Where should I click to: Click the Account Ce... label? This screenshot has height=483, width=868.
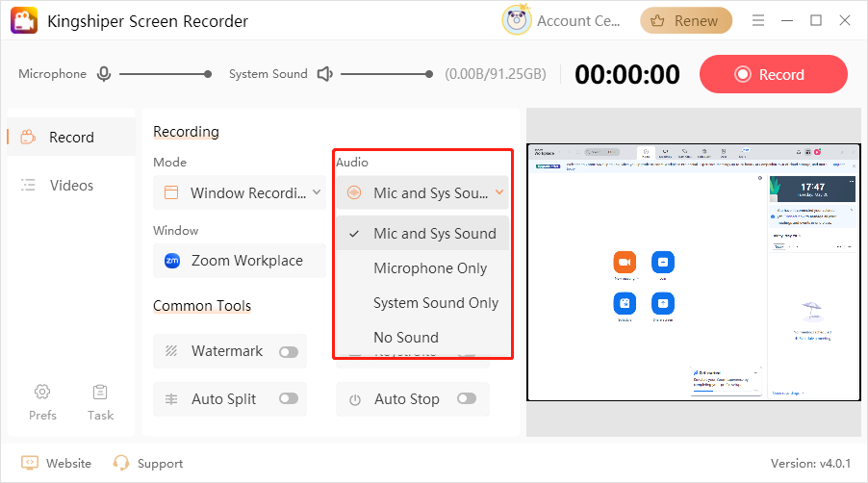(x=578, y=21)
